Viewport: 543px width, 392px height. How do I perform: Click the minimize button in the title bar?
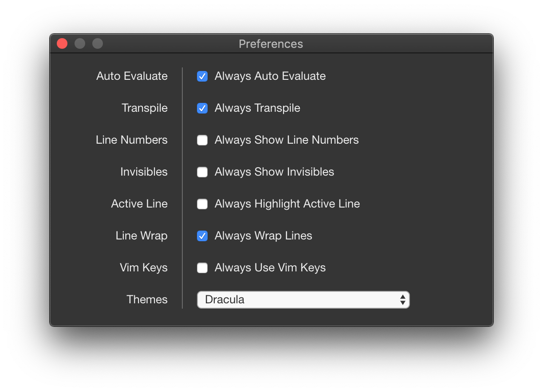click(80, 43)
